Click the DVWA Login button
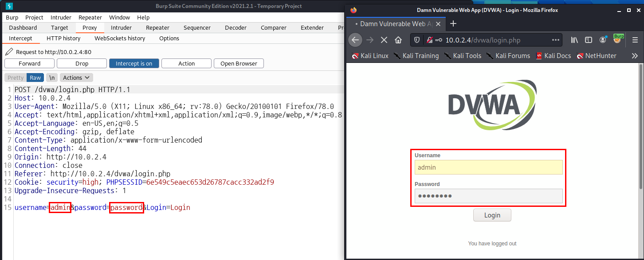 click(x=492, y=215)
